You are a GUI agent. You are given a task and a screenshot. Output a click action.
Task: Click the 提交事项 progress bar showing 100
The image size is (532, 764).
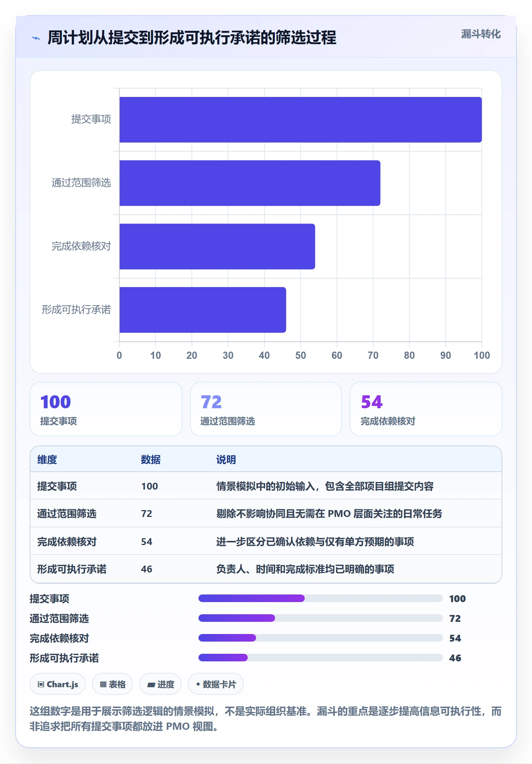click(320, 598)
